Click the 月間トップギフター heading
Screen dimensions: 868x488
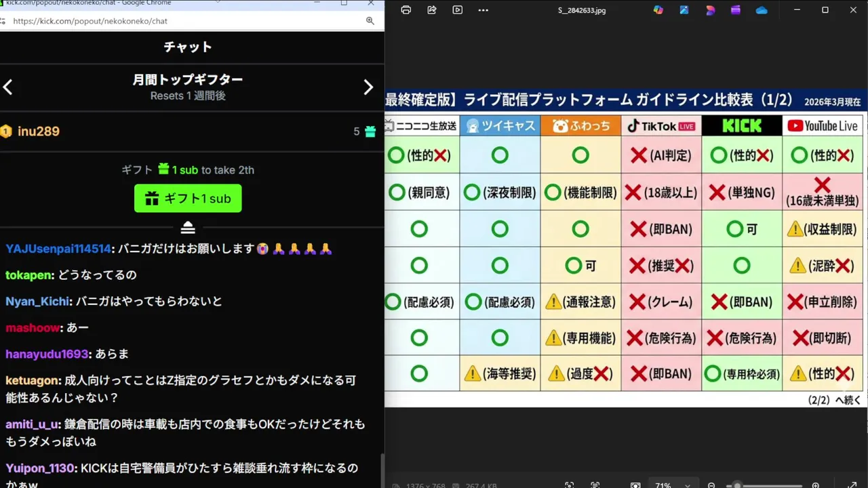[188, 79]
